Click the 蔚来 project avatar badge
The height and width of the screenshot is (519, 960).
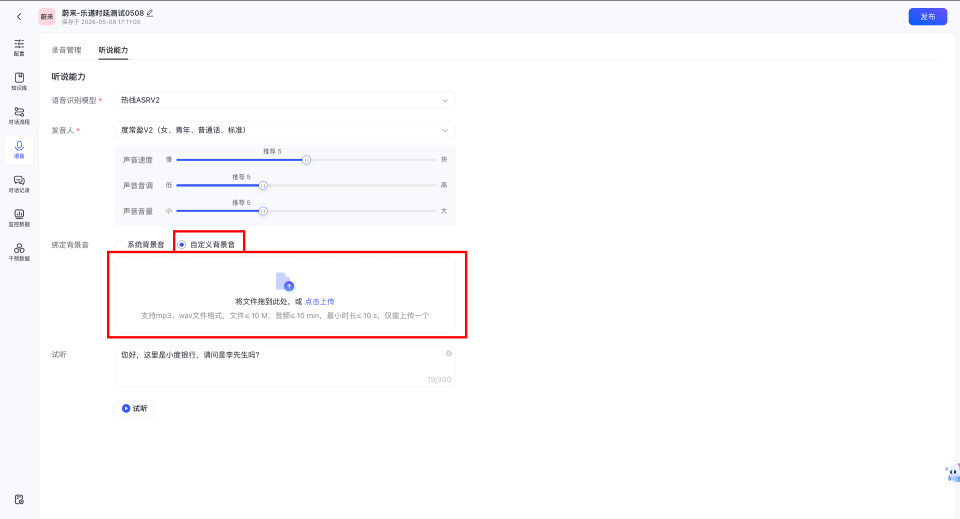[x=47, y=17]
